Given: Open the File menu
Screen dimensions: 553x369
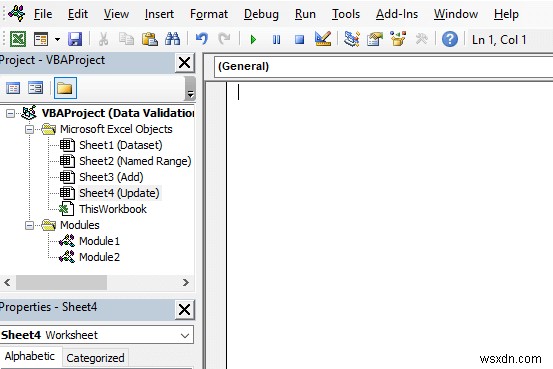Looking at the screenshot, I should pos(43,14).
